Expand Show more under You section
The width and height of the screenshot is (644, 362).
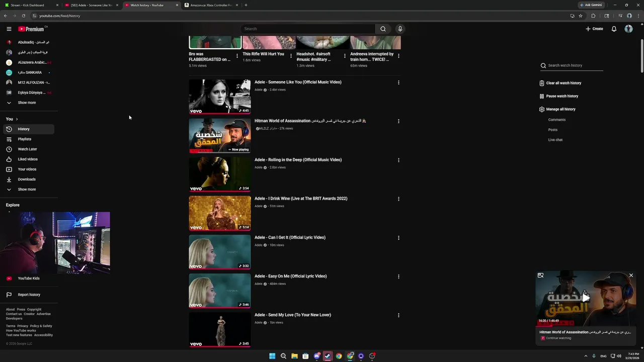point(27,190)
